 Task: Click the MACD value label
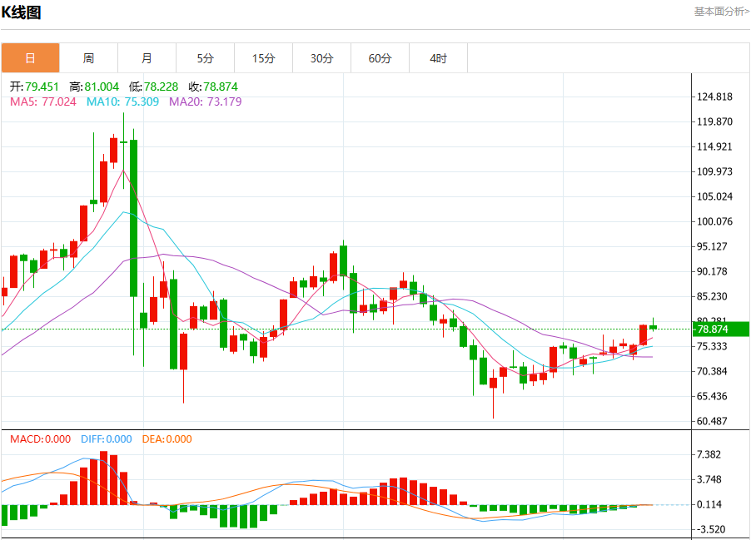click(41, 438)
